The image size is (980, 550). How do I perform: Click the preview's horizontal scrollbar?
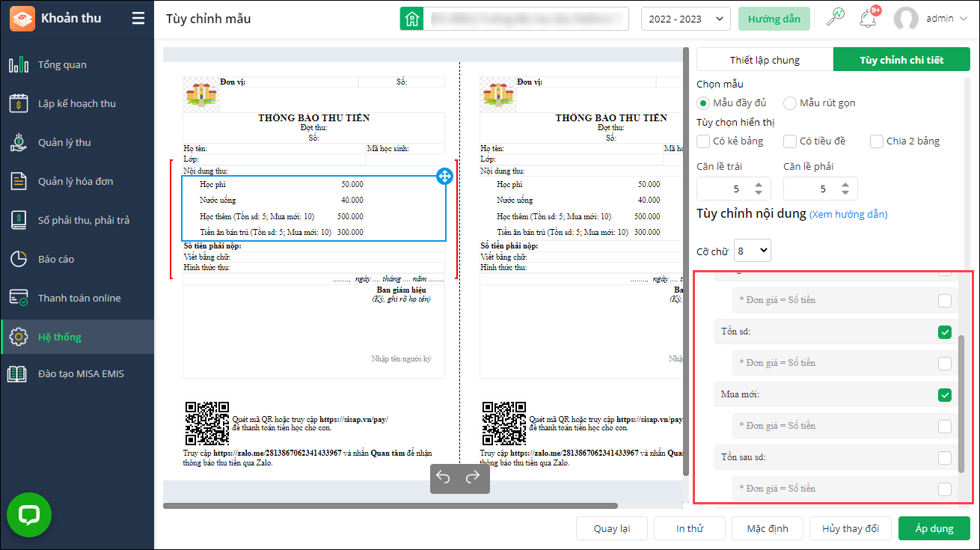[391, 506]
